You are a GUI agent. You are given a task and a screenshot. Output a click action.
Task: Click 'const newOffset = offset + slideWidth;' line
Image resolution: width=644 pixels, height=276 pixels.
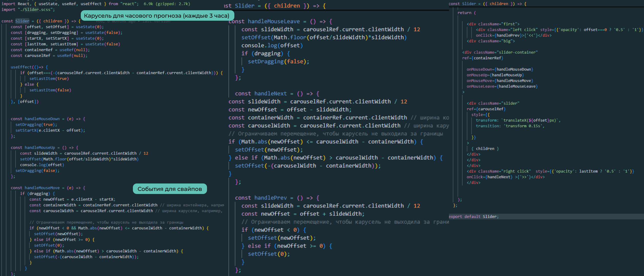tap(303, 214)
